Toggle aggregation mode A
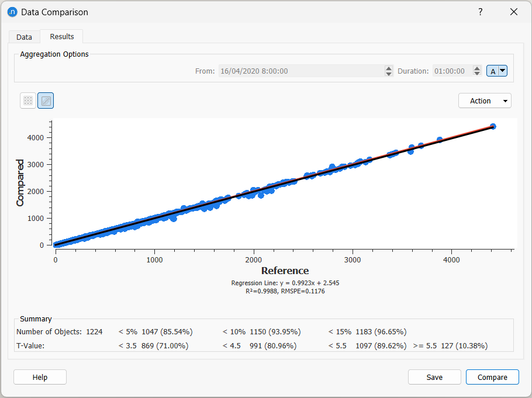This screenshot has width=532, height=398. tap(493, 70)
